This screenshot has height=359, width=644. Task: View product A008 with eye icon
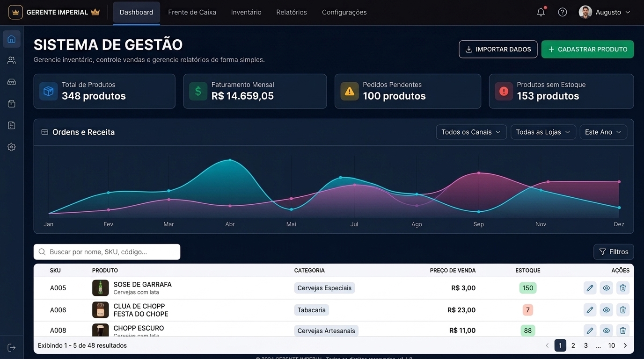pos(607,330)
